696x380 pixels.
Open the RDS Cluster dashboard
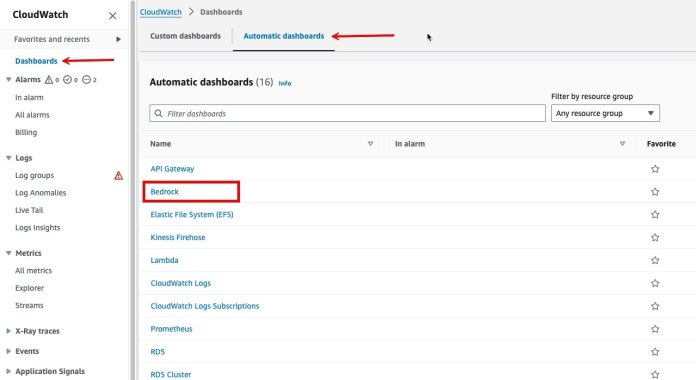pyautogui.click(x=171, y=375)
